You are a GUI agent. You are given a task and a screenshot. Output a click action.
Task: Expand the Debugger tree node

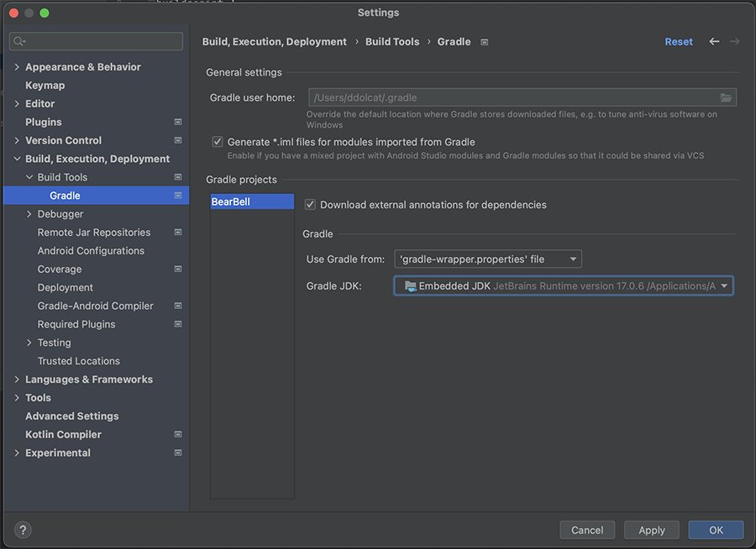29,214
